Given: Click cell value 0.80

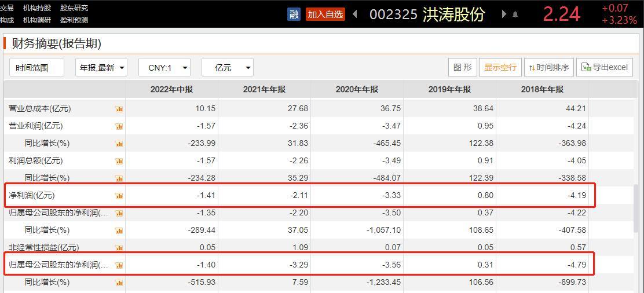Looking at the screenshot, I should pyautogui.click(x=486, y=196).
